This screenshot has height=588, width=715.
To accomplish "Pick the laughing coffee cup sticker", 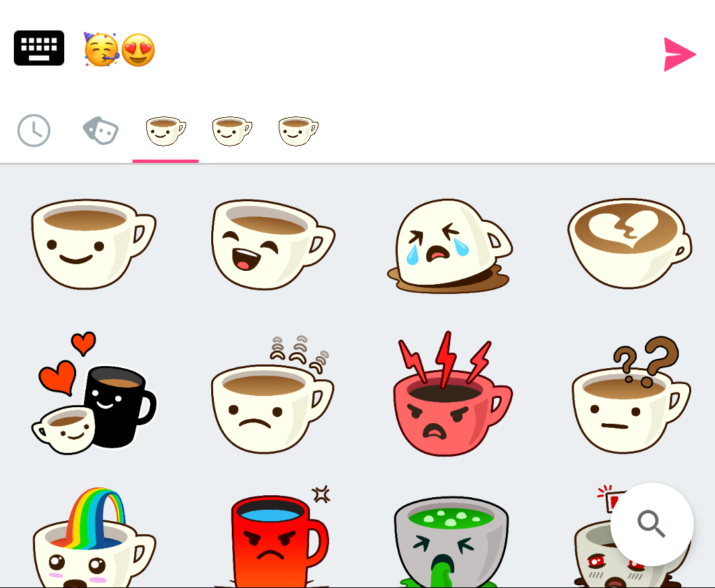I will point(273,244).
